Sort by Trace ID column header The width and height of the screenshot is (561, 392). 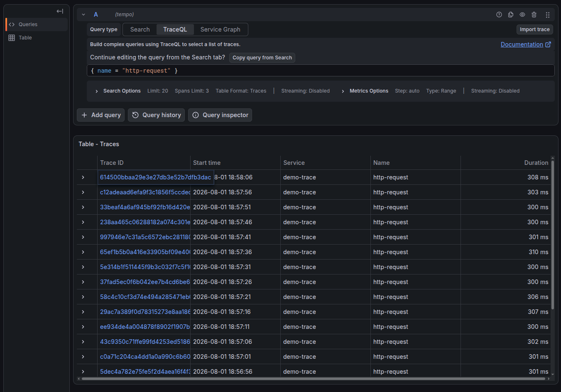(x=112, y=163)
